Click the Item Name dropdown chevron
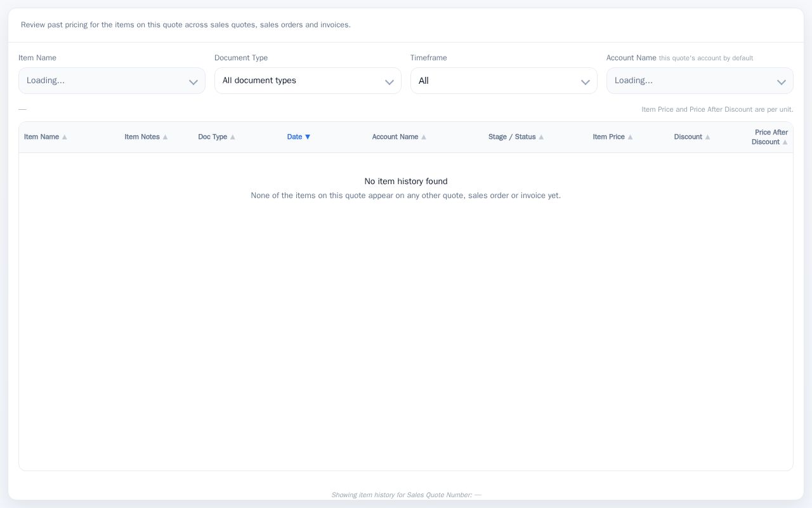The image size is (812, 508). 193,82
